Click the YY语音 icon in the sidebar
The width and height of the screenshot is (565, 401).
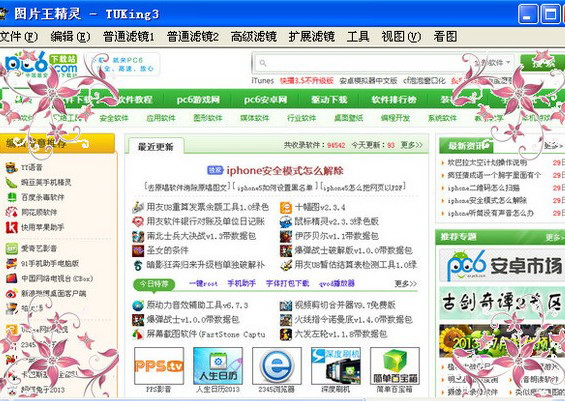12,167
